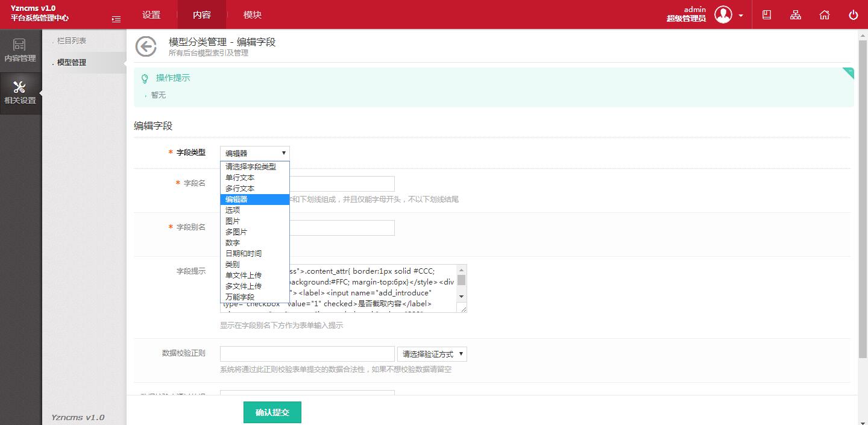Open the admin user avatar icon
The height and width of the screenshot is (425, 868).
(723, 14)
